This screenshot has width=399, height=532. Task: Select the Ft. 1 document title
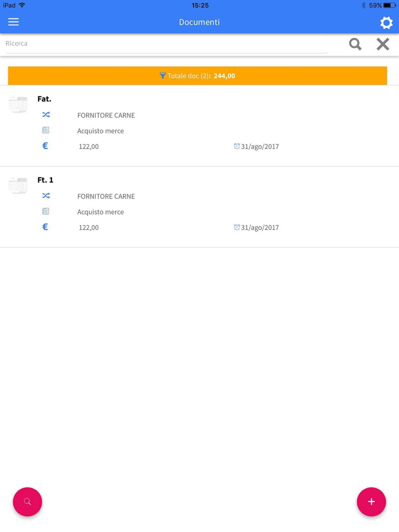point(45,180)
